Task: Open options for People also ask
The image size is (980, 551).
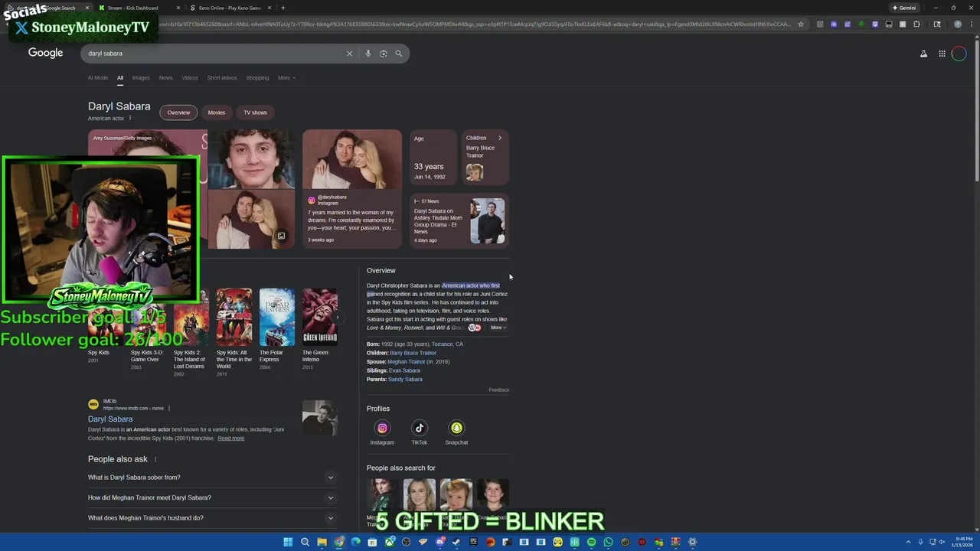Action: coord(155,459)
